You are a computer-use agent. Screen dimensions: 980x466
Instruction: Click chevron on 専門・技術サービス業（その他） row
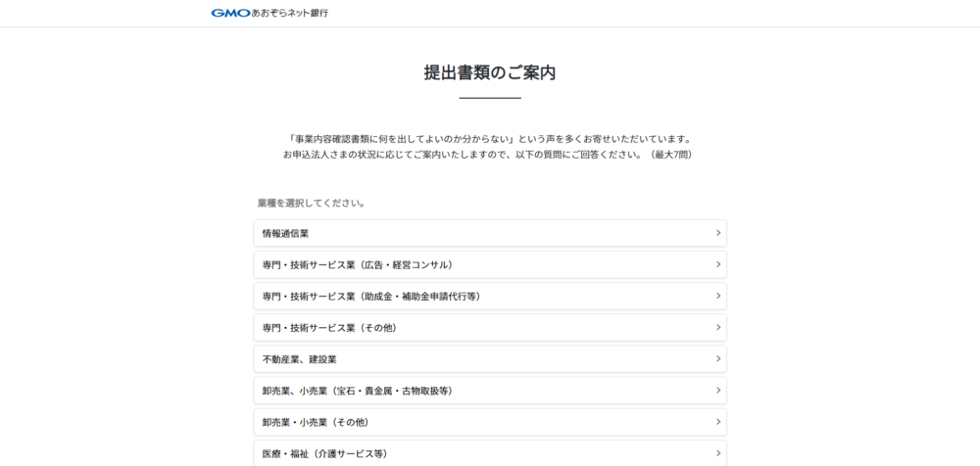tap(718, 327)
